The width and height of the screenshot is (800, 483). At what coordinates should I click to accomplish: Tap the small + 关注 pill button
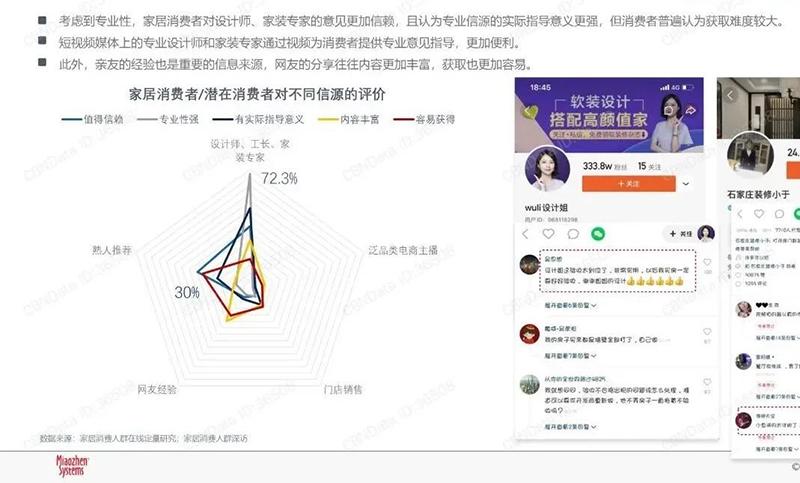pos(680,234)
